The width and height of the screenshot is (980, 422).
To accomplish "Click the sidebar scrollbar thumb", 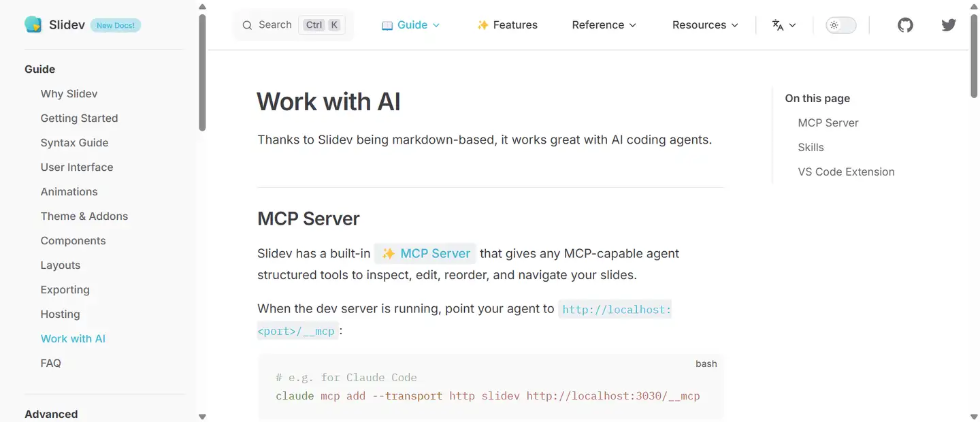I will click(x=202, y=72).
